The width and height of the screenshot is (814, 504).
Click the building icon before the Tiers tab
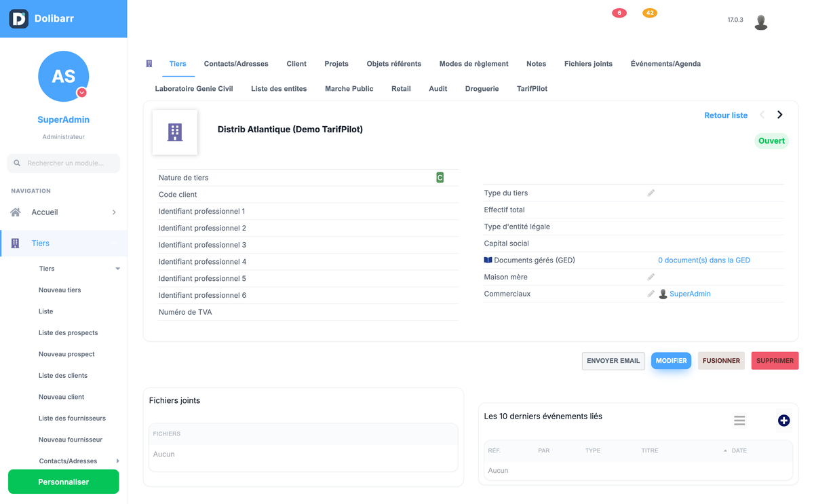point(149,64)
